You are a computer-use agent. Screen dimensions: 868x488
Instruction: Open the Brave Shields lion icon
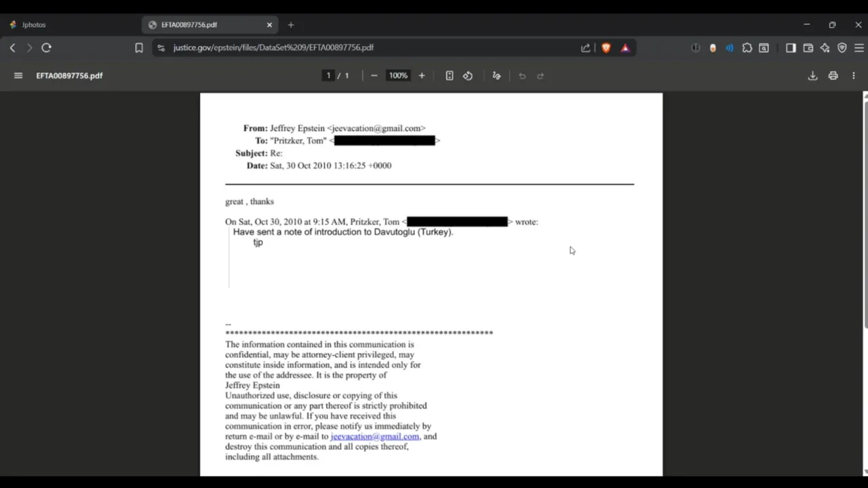point(606,47)
